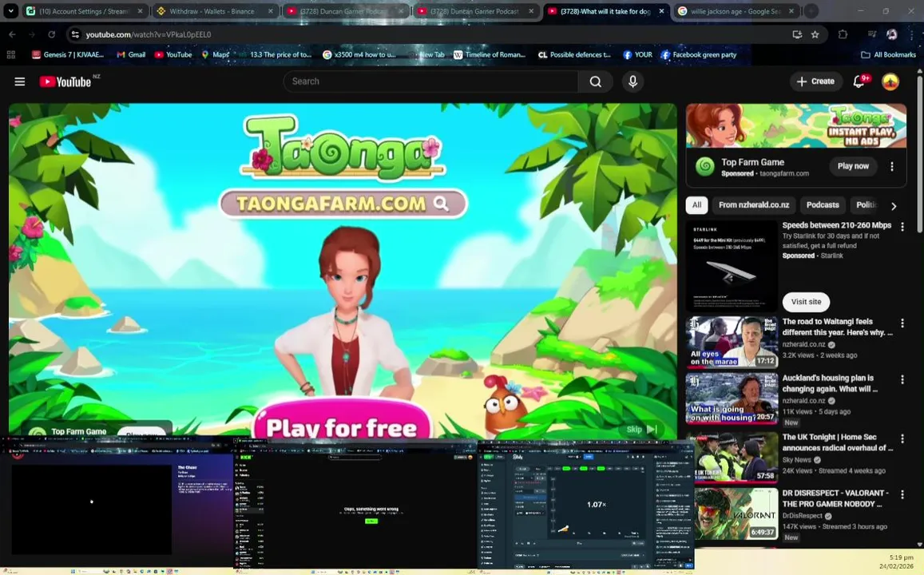Start voice search with microphone icon

pos(633,82)
